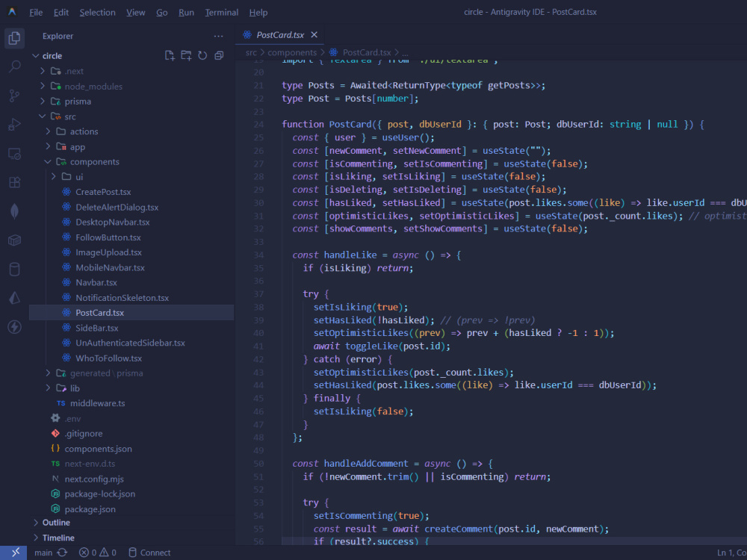This screenshot has width=747, height=560.
Task: Open the Explorer view in activity bar
Action: click(14, 38)
